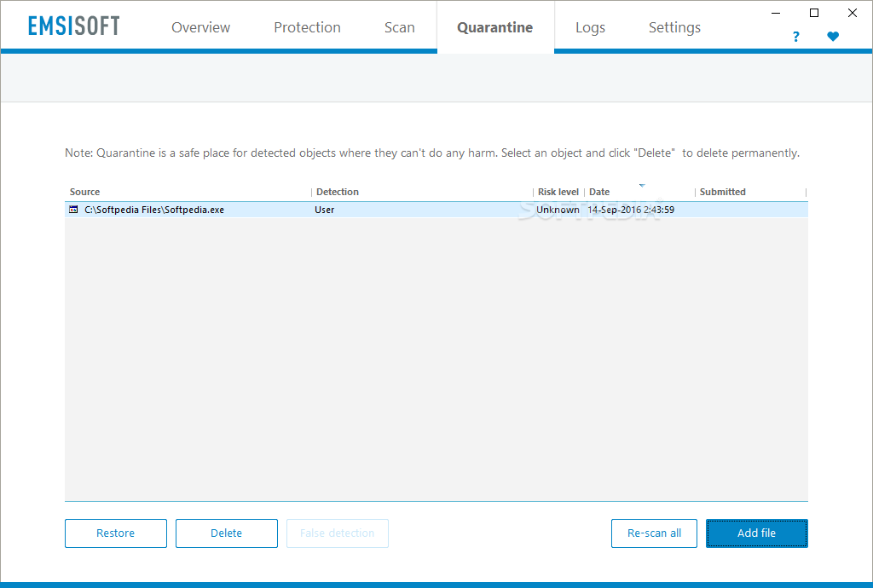Sort by Detection column header

[421, 192]
